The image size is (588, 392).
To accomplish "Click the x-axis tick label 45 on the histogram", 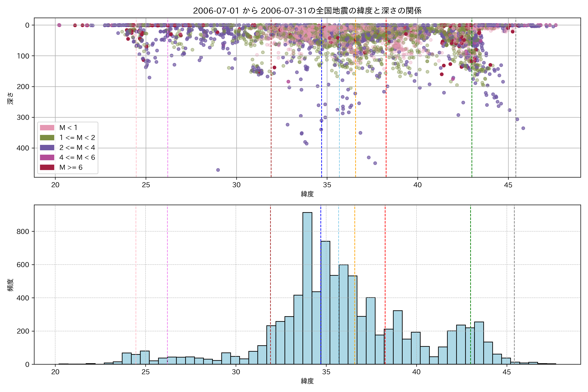I will [506, 372].
